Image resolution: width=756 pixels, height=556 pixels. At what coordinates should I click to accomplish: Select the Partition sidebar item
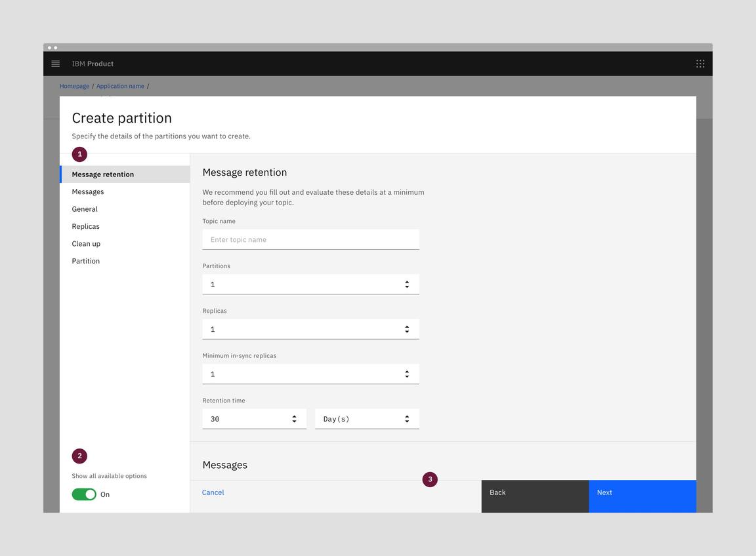[85, 260]
